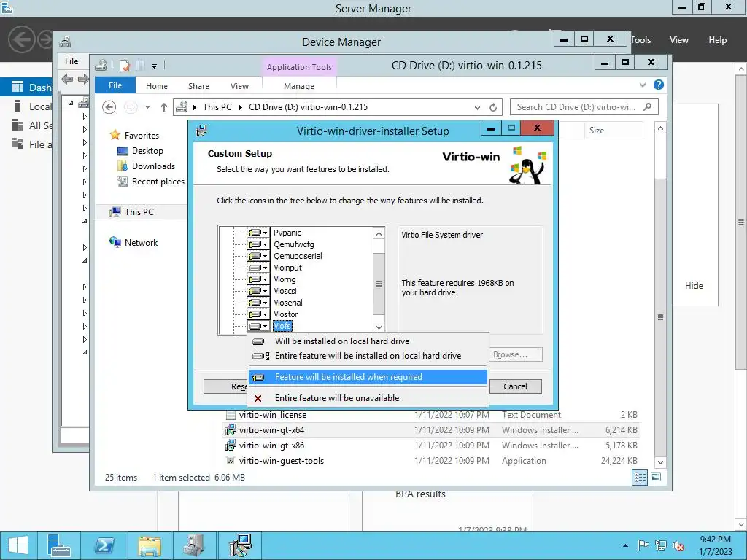Click the Size column header

tap(613, 131)
